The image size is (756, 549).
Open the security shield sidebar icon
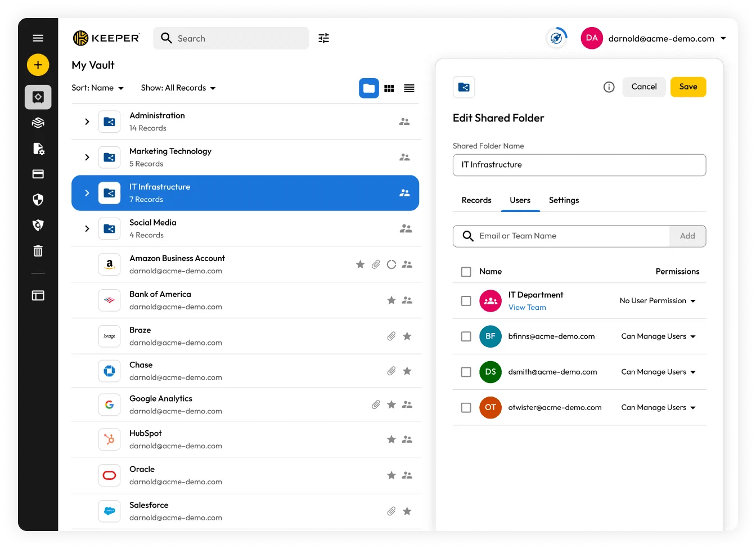click(x=38, y=200)
